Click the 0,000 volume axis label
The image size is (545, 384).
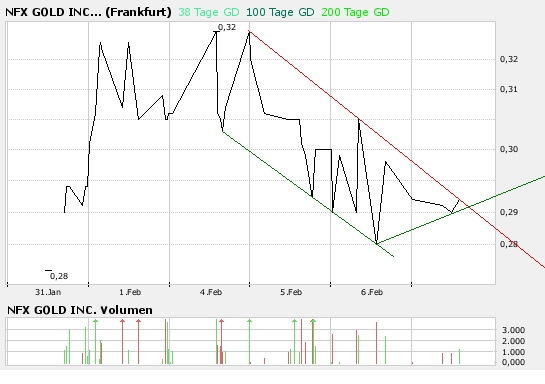coord(513,362)
